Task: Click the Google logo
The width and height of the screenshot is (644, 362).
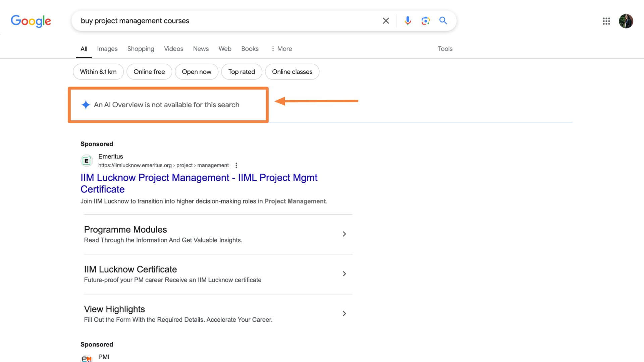Action: (x=31, y=21)
